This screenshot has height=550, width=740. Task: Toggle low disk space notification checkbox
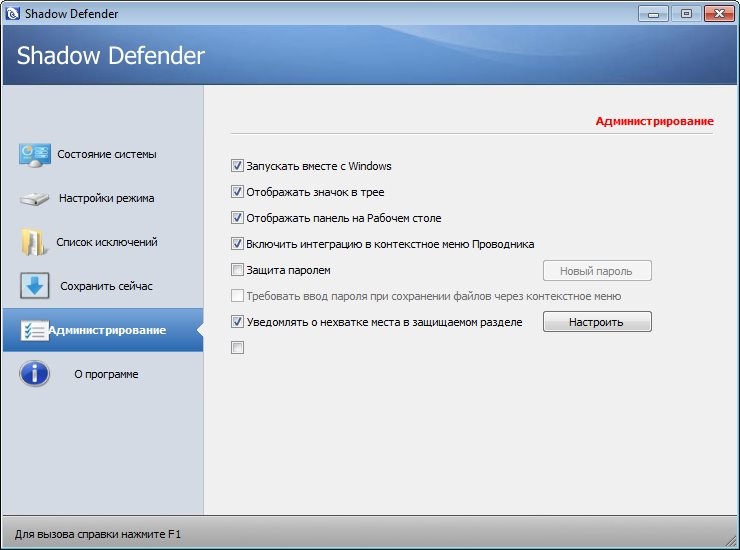(237, 322)
